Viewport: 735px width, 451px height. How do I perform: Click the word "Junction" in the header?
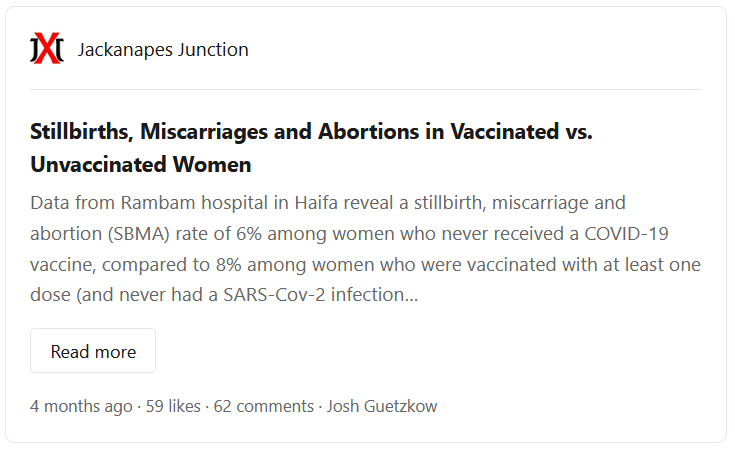tap(213, 49)
